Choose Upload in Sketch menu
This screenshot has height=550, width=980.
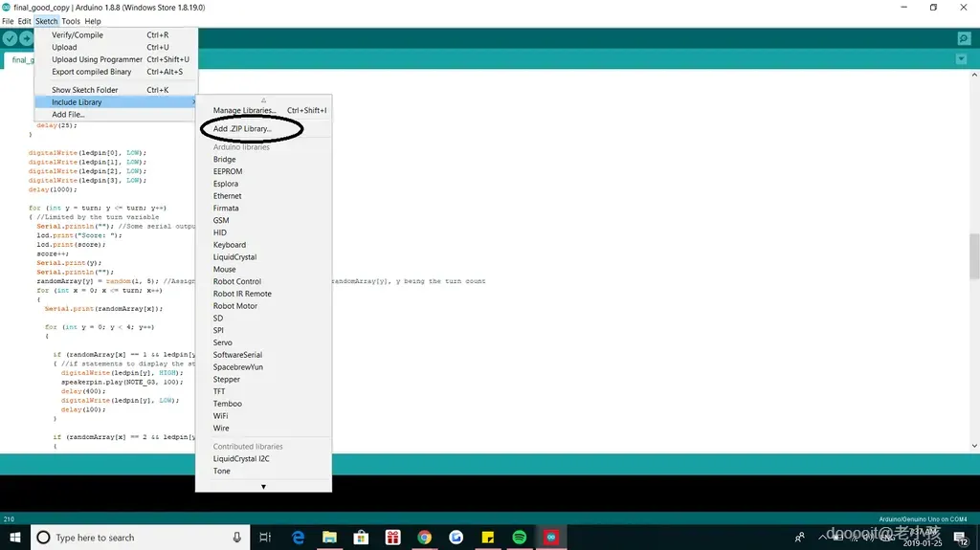point(116,48)
